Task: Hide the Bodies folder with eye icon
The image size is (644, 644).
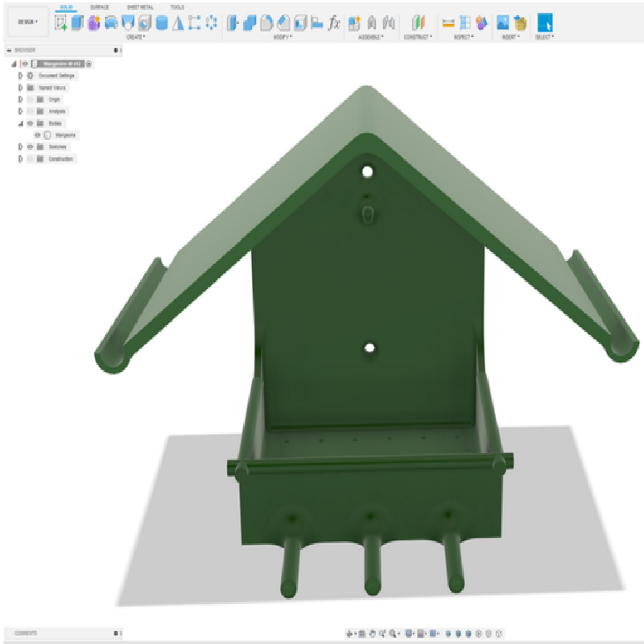Action: point(30,123)
